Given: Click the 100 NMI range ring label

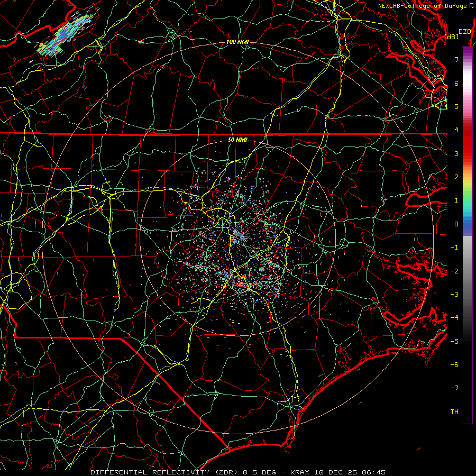Looking at the screenshot, I should coord(237,42).
